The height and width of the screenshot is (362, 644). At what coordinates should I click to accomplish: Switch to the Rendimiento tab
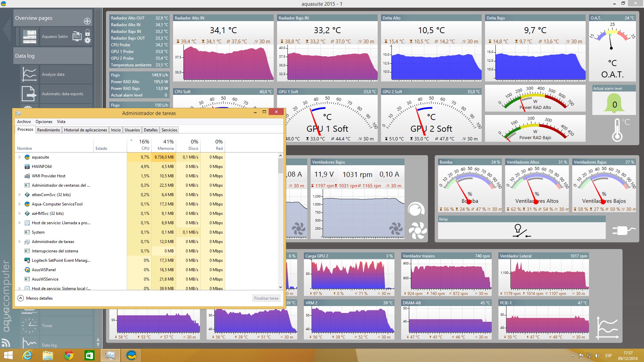[x=49, y=130]
